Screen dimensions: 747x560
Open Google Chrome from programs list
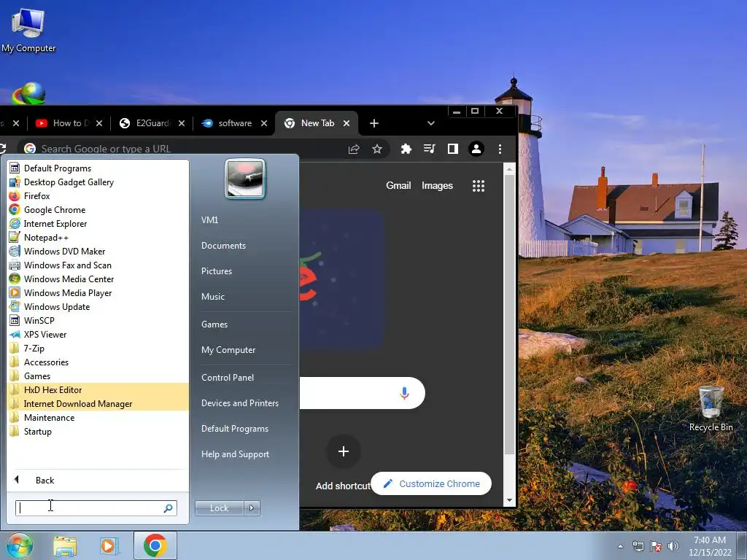click(x=54, y=209)
